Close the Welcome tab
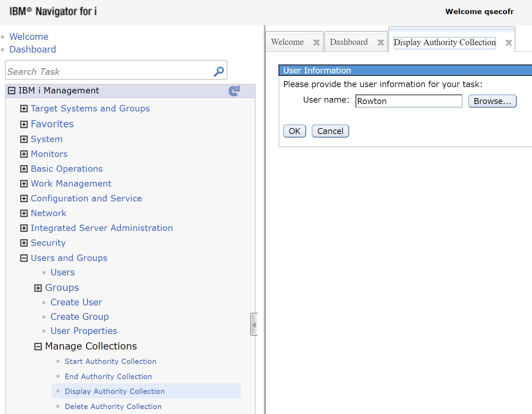The image size is (532, 414). coord(316,43)
